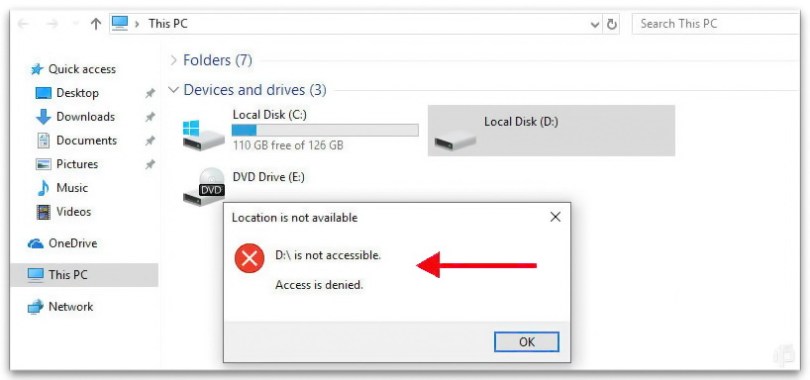Click OK in the error dialog
810x380 pixels.
(x=526, y=342)
